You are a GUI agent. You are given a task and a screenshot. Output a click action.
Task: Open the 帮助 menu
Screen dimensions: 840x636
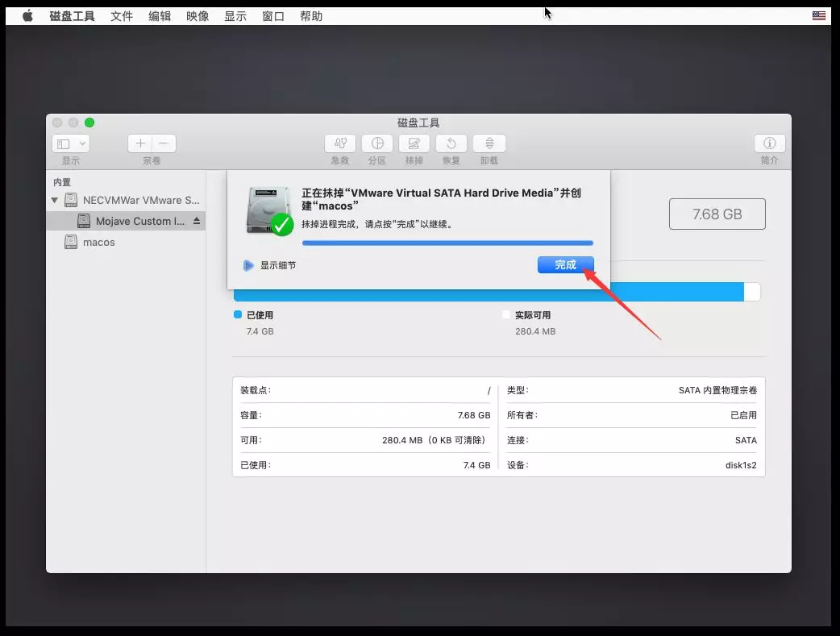311,16
